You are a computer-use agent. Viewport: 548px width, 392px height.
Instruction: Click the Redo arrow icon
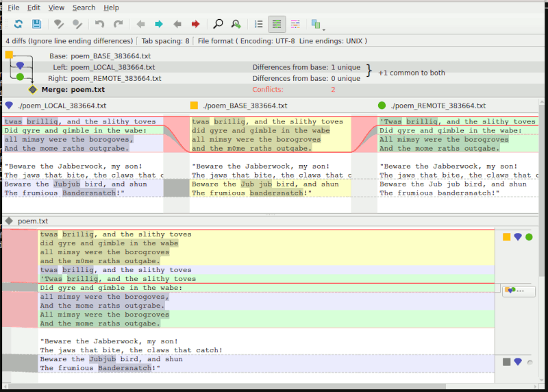[118, 24]
